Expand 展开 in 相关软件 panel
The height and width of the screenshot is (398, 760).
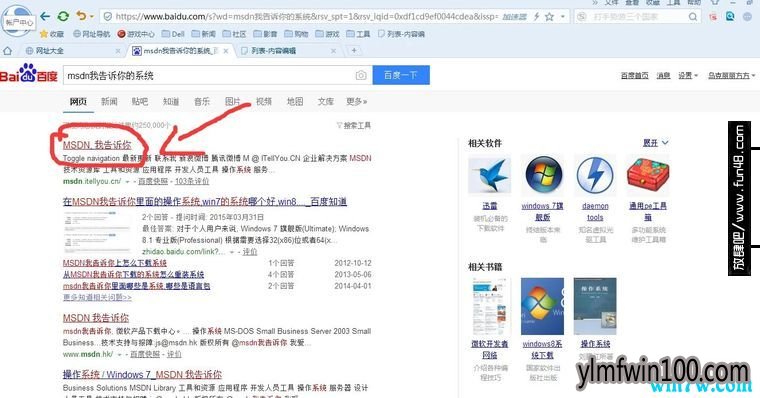click(x=655, y=143)
